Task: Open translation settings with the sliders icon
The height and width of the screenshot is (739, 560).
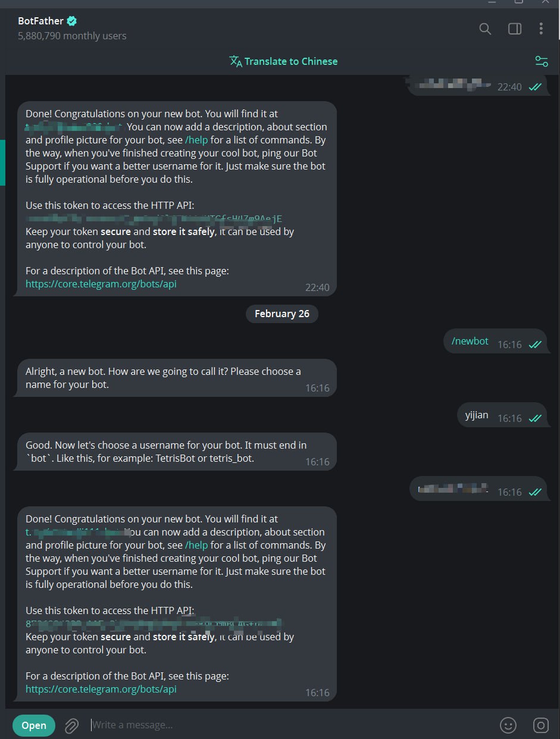Action: [x=541, y=61]
